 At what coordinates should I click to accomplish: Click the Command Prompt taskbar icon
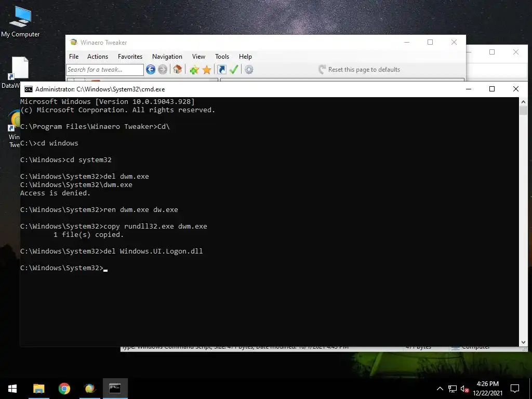pyautogui.click(x=115, y=389)
